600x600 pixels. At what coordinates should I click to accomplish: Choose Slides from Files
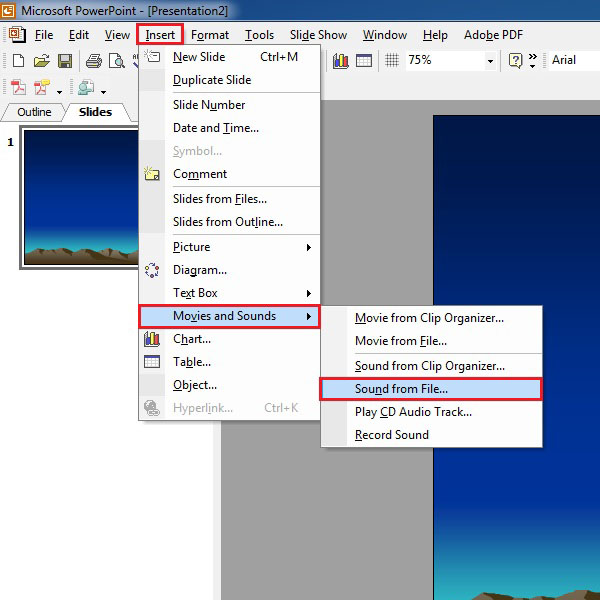229,199
